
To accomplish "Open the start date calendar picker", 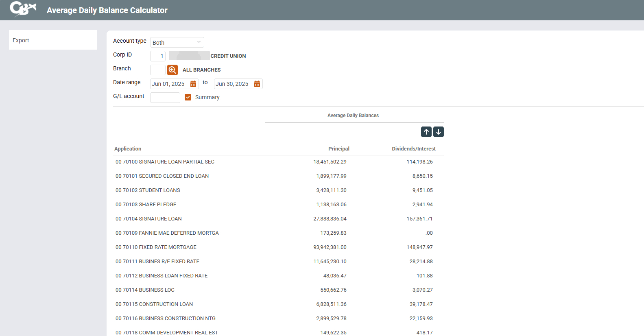I will 193,84.
